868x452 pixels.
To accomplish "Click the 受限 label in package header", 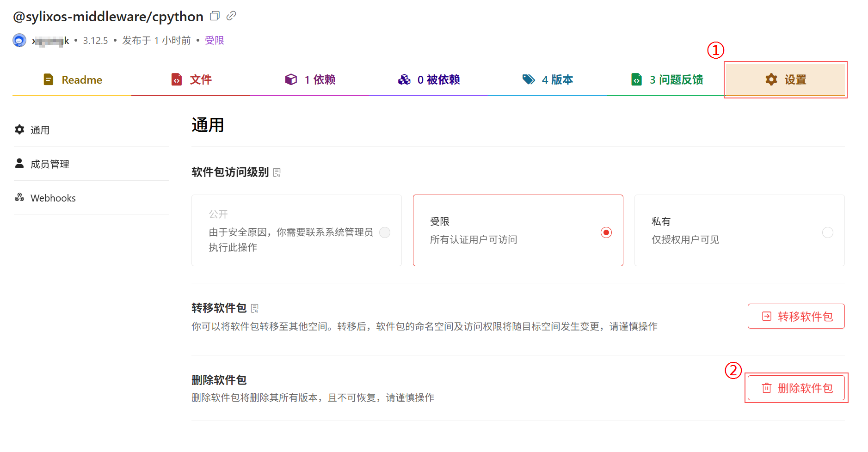I will click(214, 41).
